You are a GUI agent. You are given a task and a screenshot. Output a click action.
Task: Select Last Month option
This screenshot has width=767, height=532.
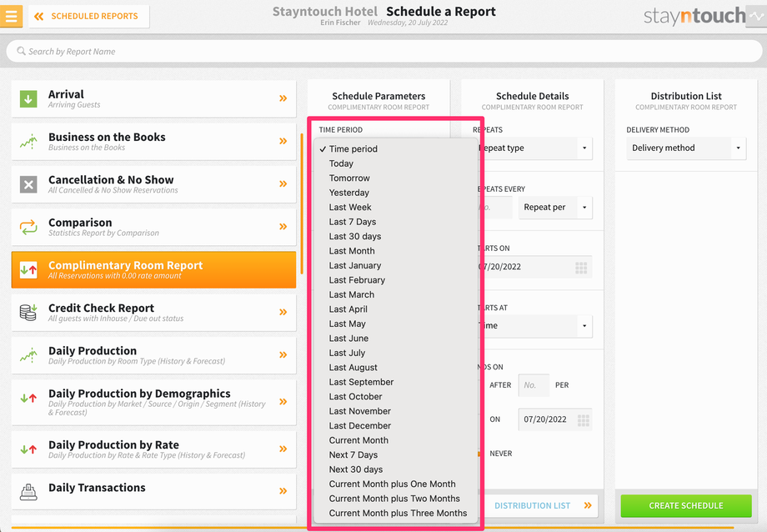[352, 251]
